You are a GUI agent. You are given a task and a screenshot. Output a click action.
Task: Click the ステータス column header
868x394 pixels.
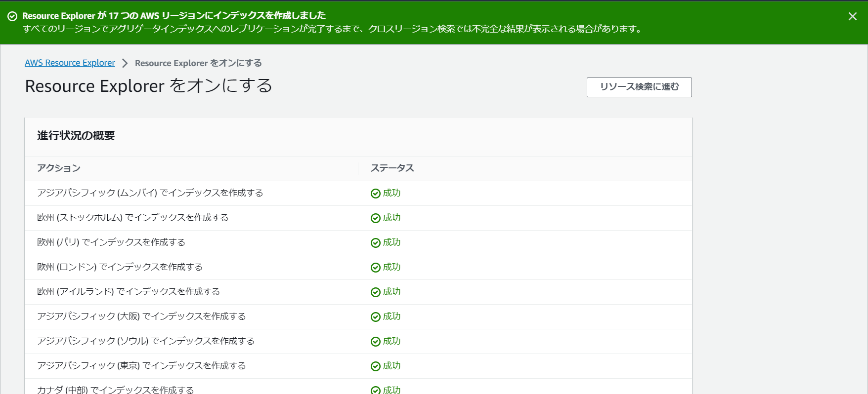point(392,168)
